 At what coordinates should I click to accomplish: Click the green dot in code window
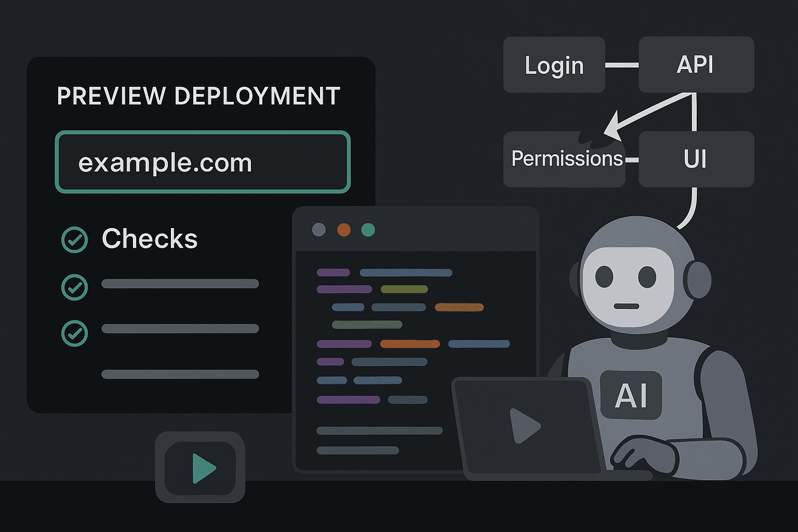click(368, 230)
